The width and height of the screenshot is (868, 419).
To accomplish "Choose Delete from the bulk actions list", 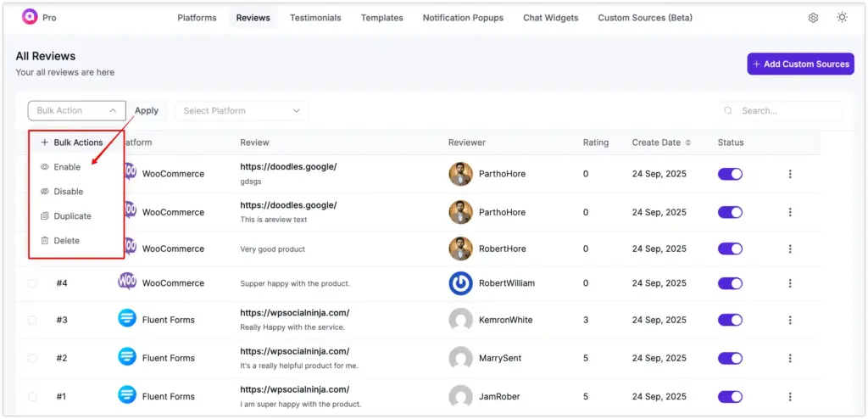I will tap(66, 241).
